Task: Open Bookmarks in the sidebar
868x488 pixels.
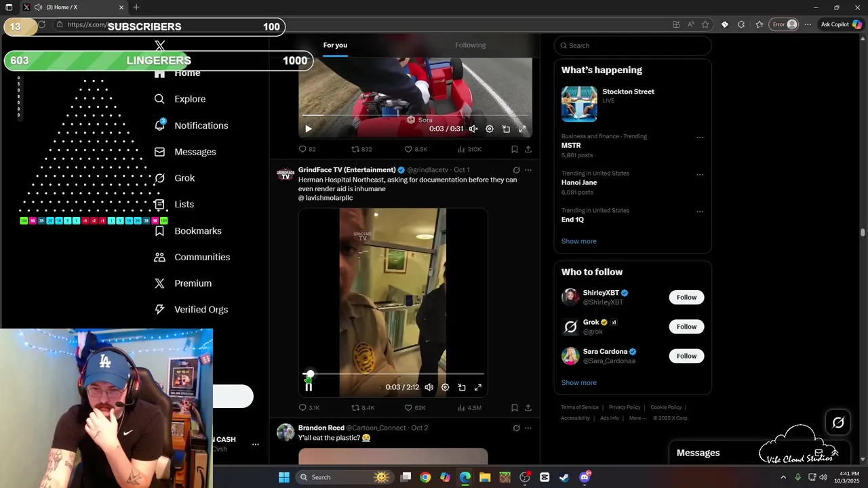Action: tap(188, 231)
